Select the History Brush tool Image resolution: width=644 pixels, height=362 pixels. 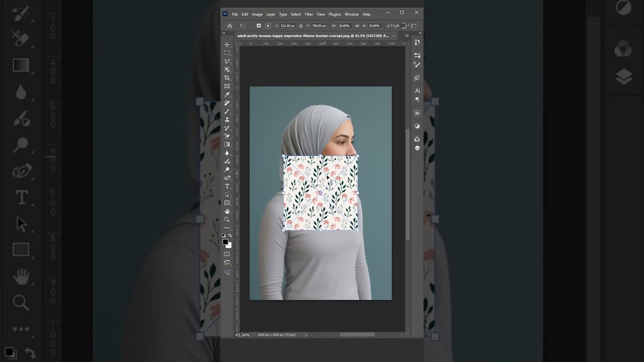227,128
